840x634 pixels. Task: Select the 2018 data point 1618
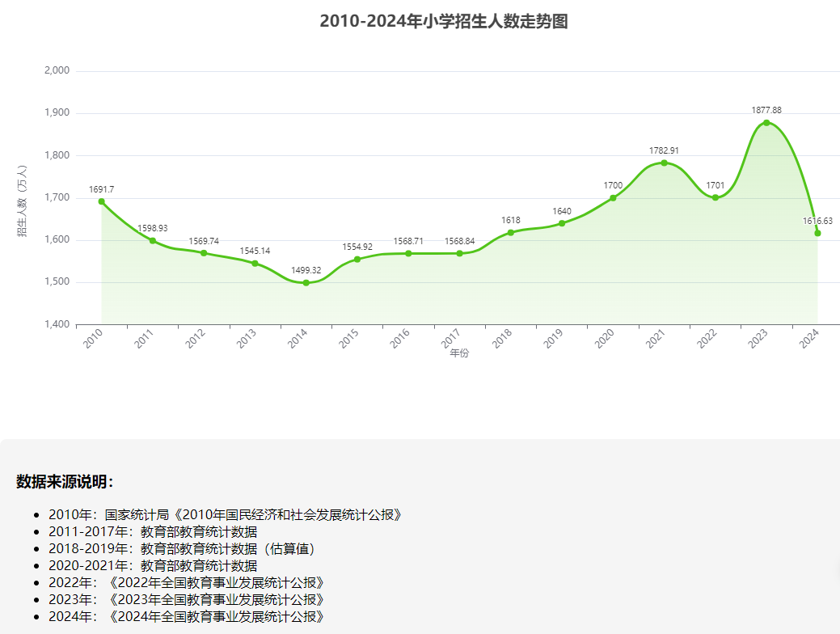click(x=511, y=233)
